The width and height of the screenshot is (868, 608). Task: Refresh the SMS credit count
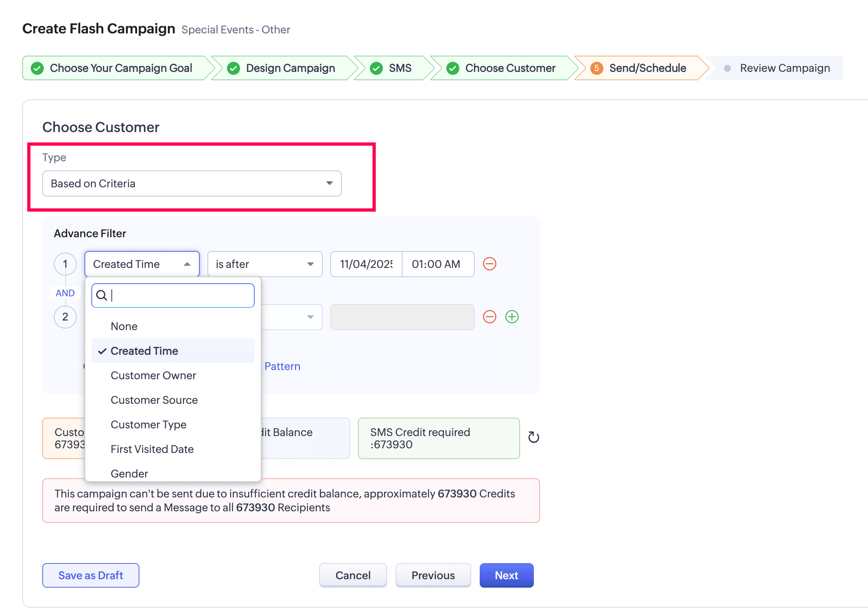(x=533, y=437)
